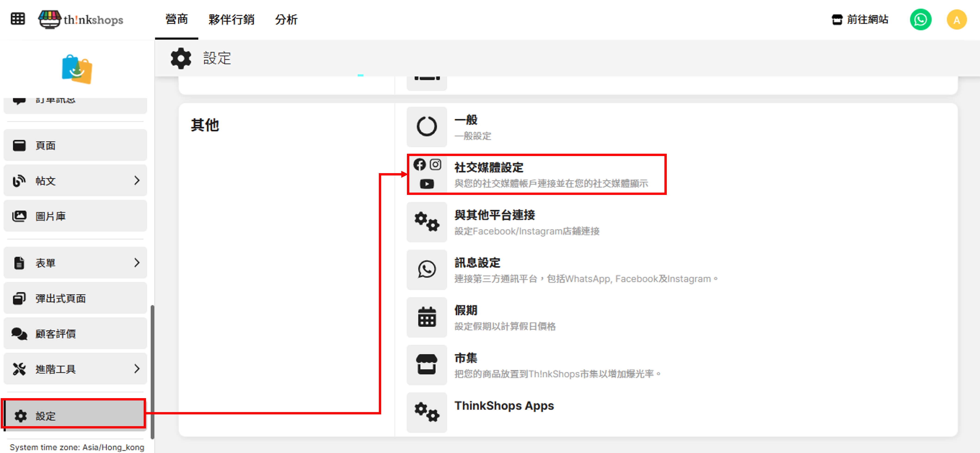Screen dimensions: 980x453
Task: Switch to the 分析 tab
Action: pyautogui.click(x=286, y=19)
